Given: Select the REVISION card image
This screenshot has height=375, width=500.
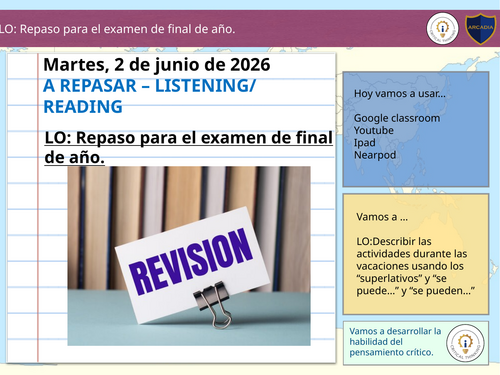Looking at the screenshot, I should pyautogui.click(x=189, y=256).
